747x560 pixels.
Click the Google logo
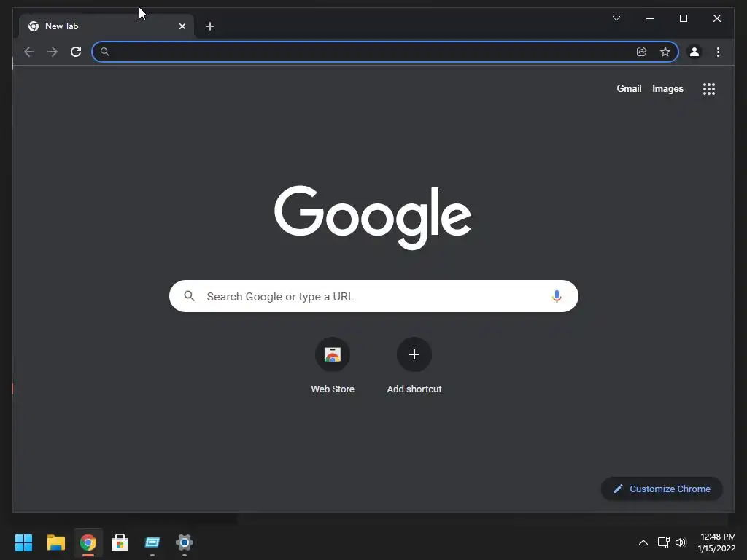[x=373, y=217]
